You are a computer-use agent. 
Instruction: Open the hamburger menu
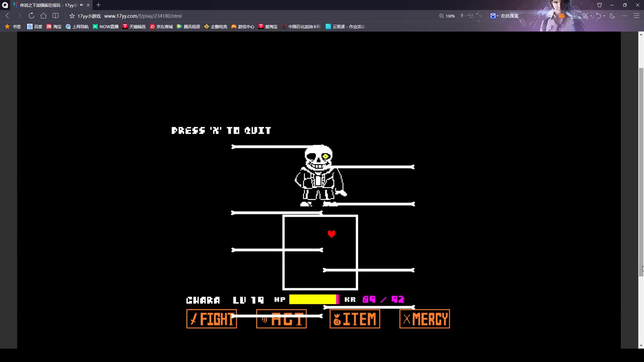637,16
